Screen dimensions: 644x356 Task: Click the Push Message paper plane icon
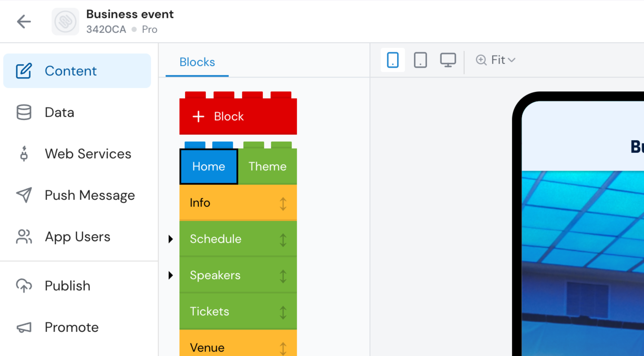click(x=24, y=195)
